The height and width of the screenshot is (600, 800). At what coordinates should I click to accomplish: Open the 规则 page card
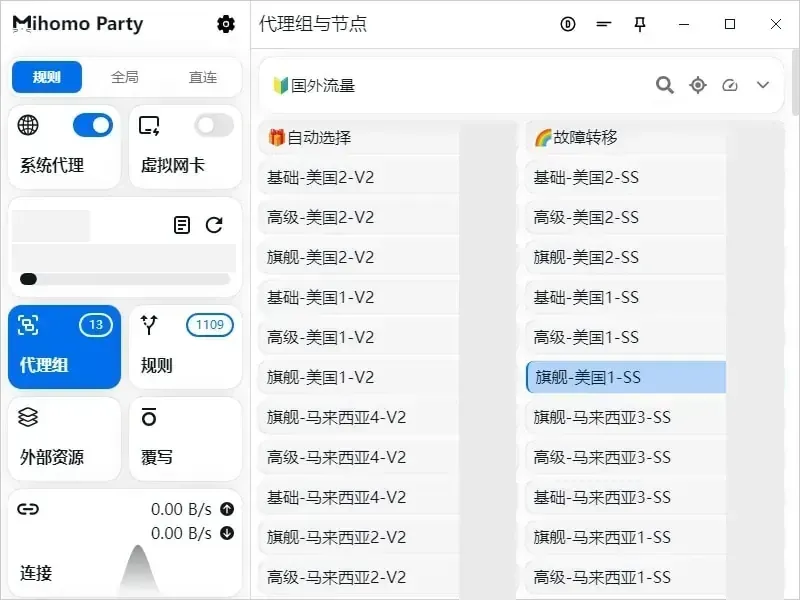tap(186, 347)
